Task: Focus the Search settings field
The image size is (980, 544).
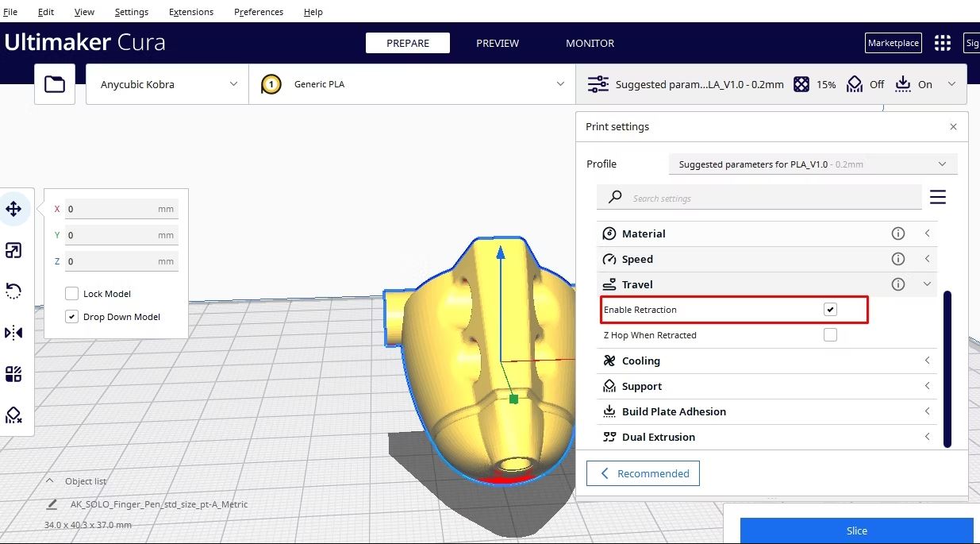Action: (x=759, y=198)
